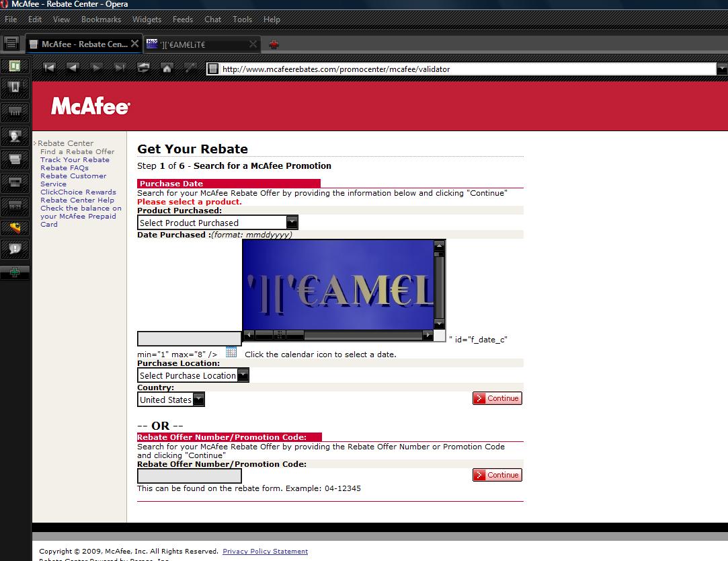Open the Find a Rebate Offer link
728x561 pixels.
point(77,151)
